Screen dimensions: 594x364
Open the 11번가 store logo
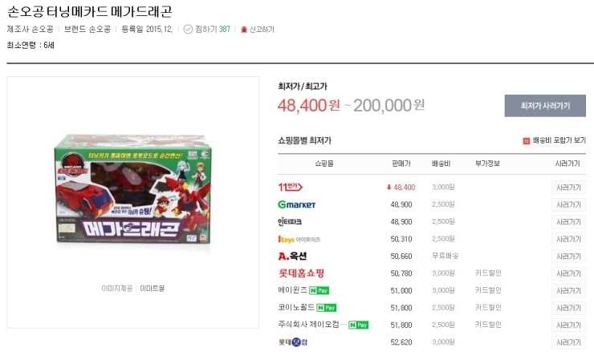click(291, 187)
